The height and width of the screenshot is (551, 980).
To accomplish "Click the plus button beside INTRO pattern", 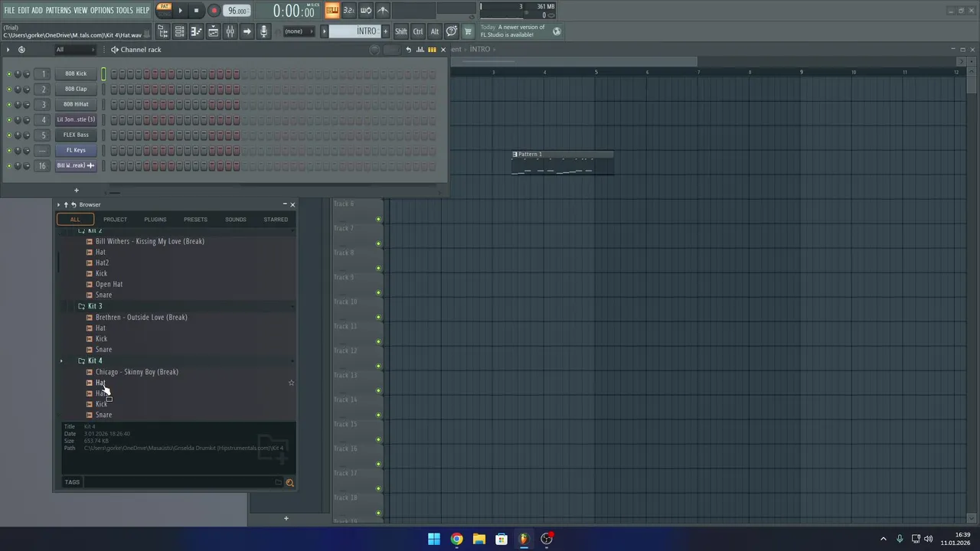I will coord(384,31).
